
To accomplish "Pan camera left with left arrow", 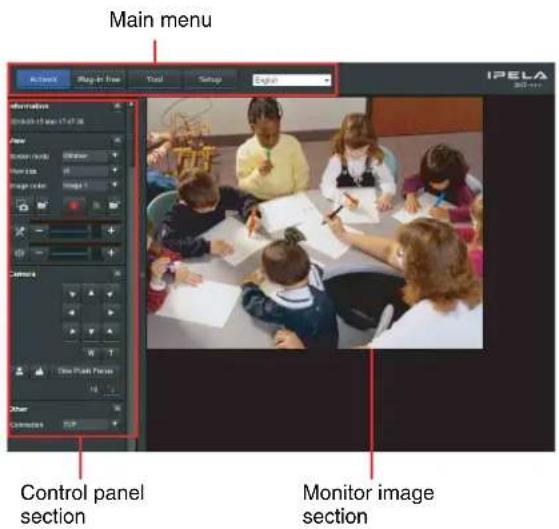I will pyautogui.click(x=72, y=313).
